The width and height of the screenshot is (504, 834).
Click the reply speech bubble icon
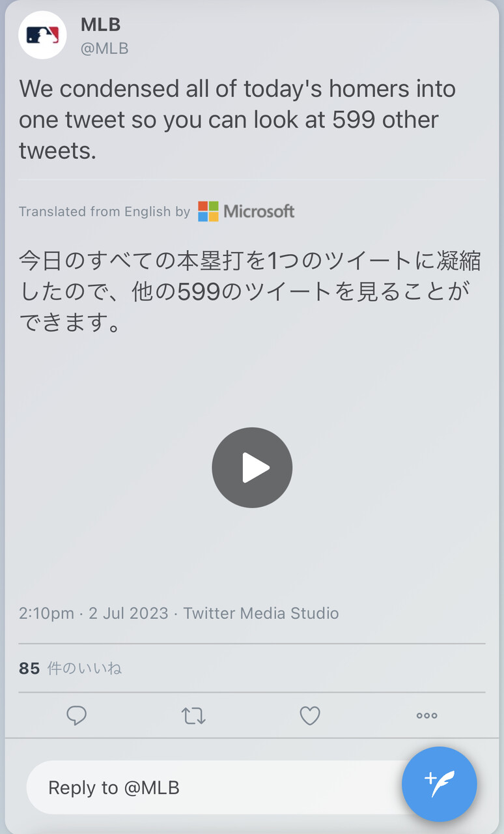point(77,715)
